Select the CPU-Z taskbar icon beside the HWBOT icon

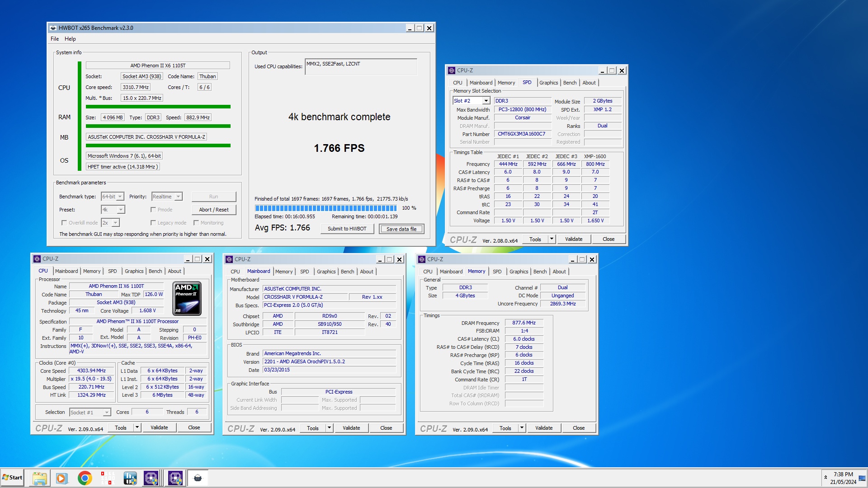[175, 478]
